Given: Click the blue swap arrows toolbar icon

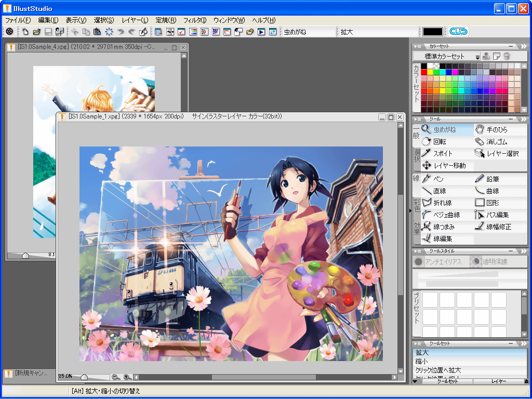Looking at the screenshot, I should tap(273, 32).
